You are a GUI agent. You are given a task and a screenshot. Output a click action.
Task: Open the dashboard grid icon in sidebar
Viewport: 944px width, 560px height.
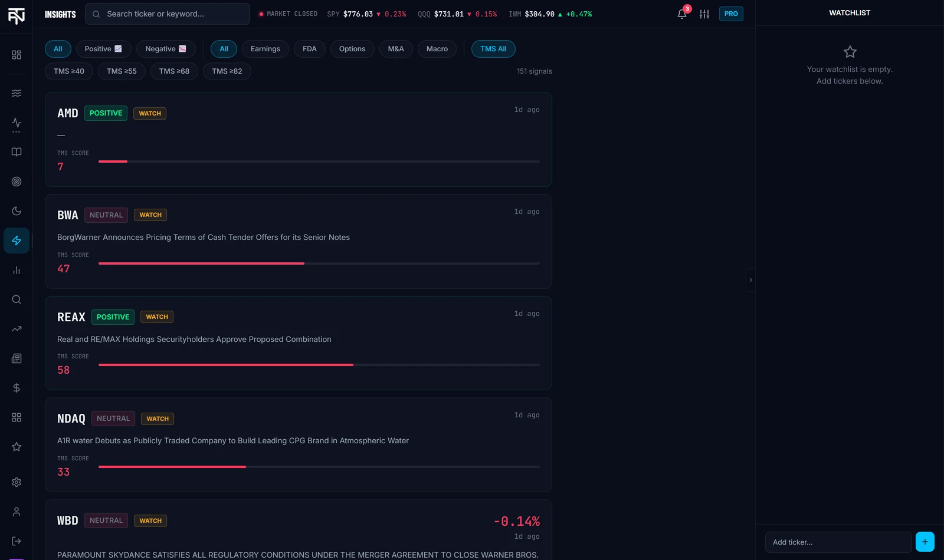tap(17, 55)
